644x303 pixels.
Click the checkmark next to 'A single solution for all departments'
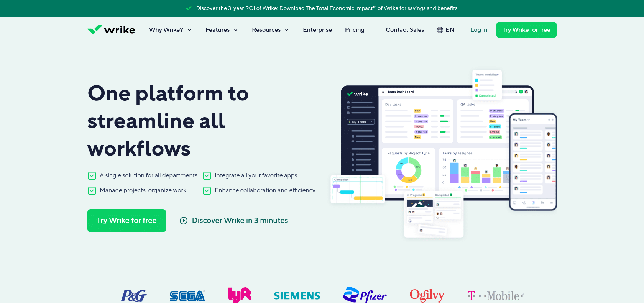92,176
